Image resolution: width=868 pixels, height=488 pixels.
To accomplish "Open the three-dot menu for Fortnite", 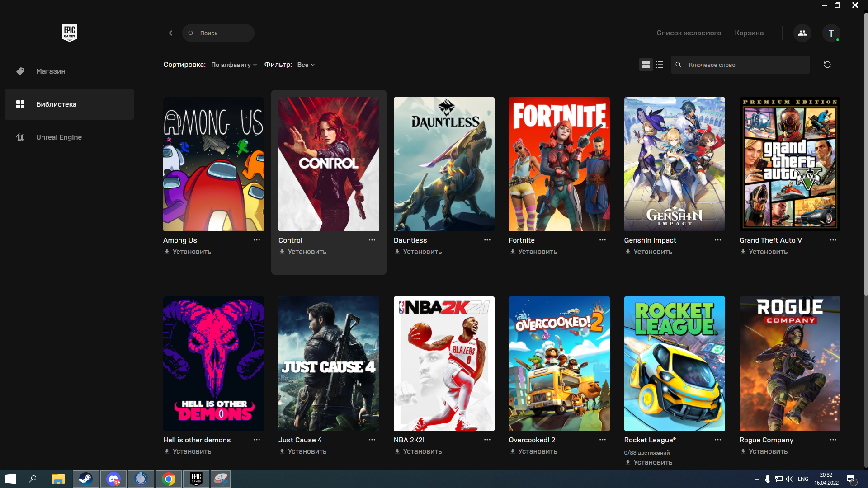I will coord(603,240).
